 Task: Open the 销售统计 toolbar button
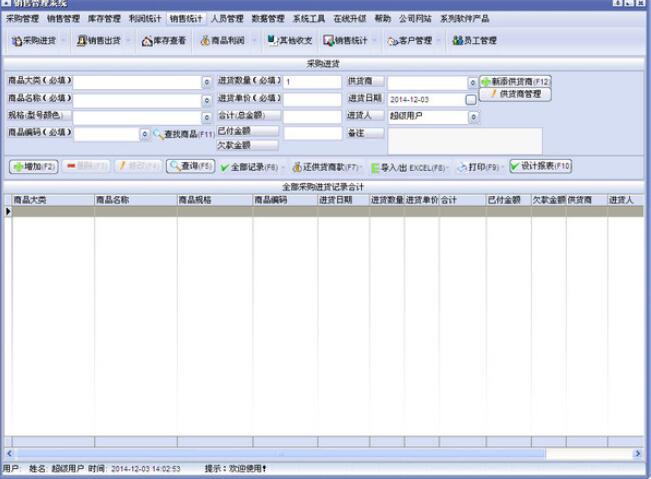345,41
